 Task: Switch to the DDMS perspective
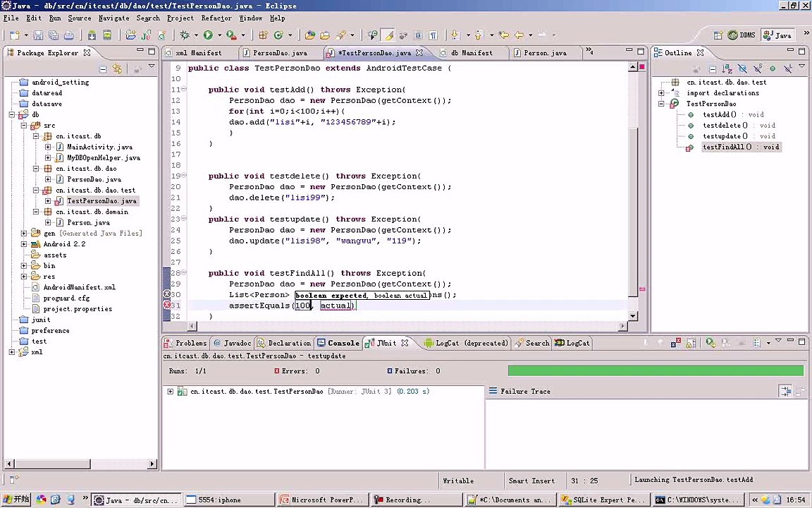point(742,35)
